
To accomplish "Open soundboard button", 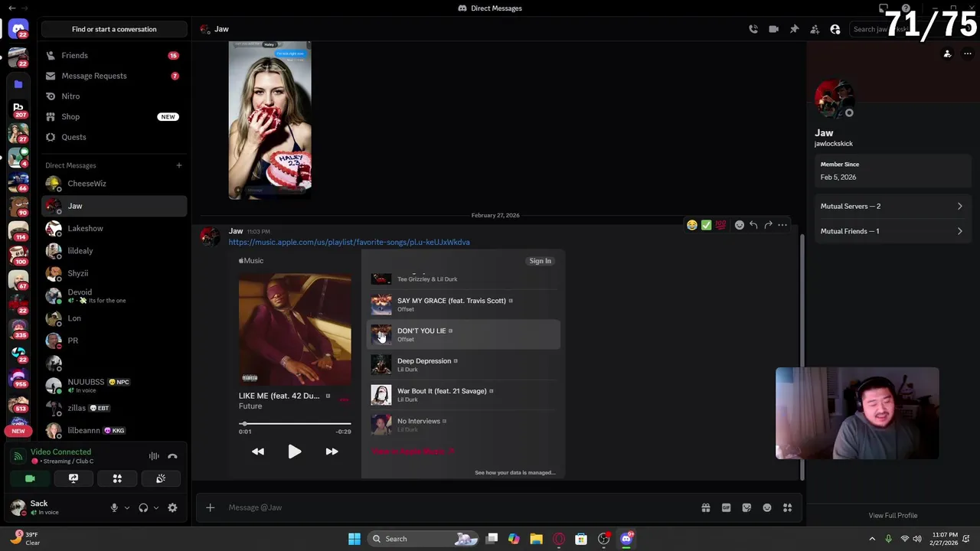I will pyautogui.click(x=161, y=478).
